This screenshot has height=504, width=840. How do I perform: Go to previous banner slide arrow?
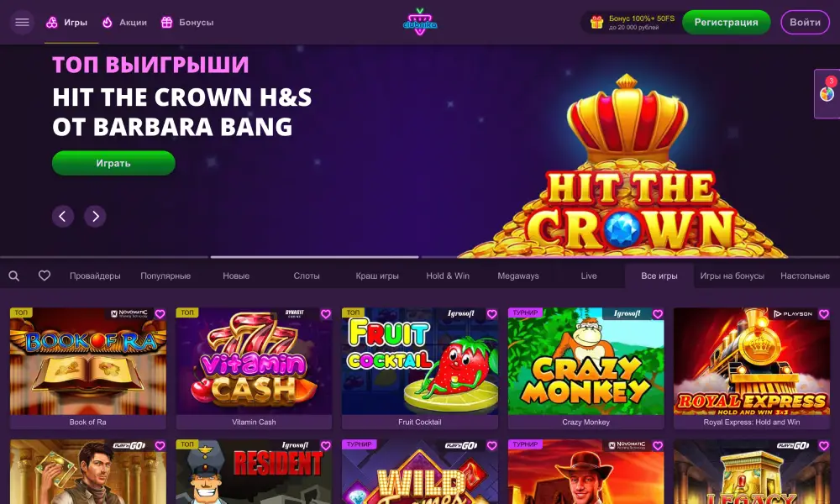tap(63, 217)
